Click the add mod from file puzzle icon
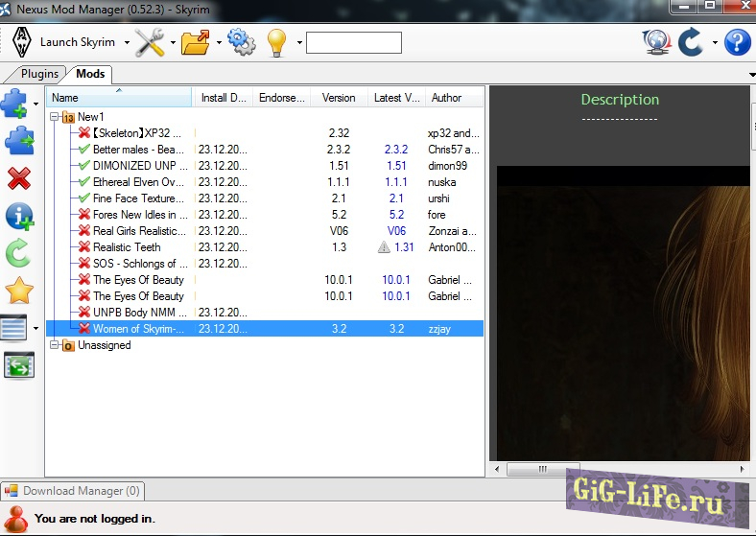This screenshot has width=756, height=536. 16,104
